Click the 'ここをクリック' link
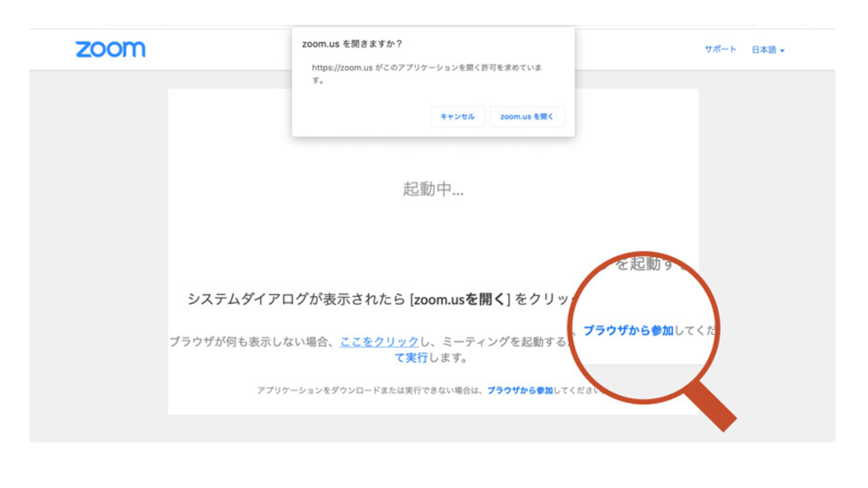Viewport: 868px width, 488px height. (x=379, y=342)
